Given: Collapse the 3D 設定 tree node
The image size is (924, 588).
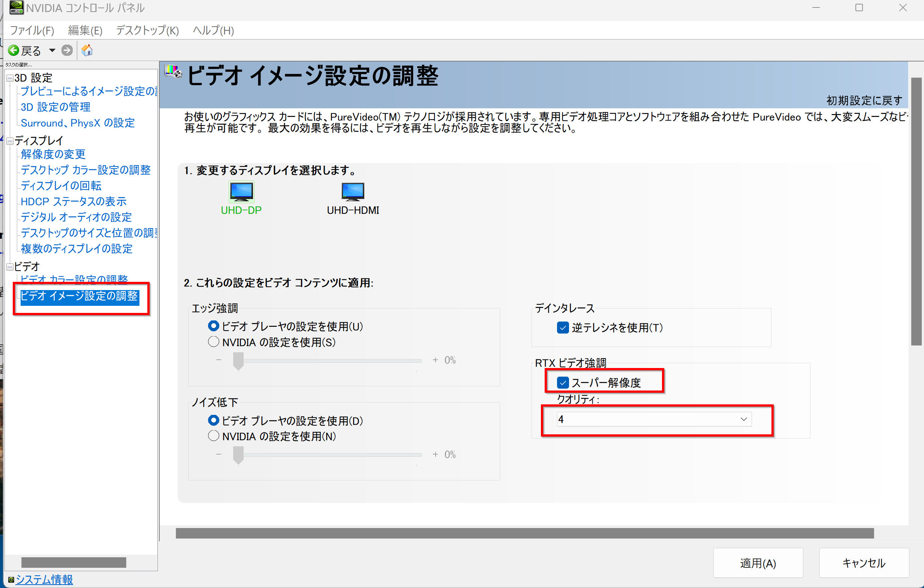Looking at the screenshot, I should 10,78.
